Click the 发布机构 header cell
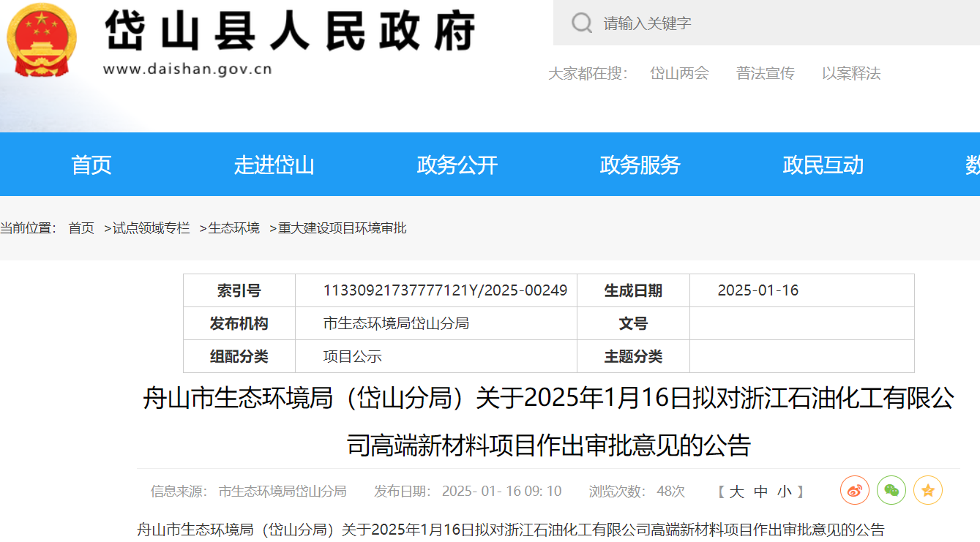Screen dimensions: 980x542 point(239,323)
